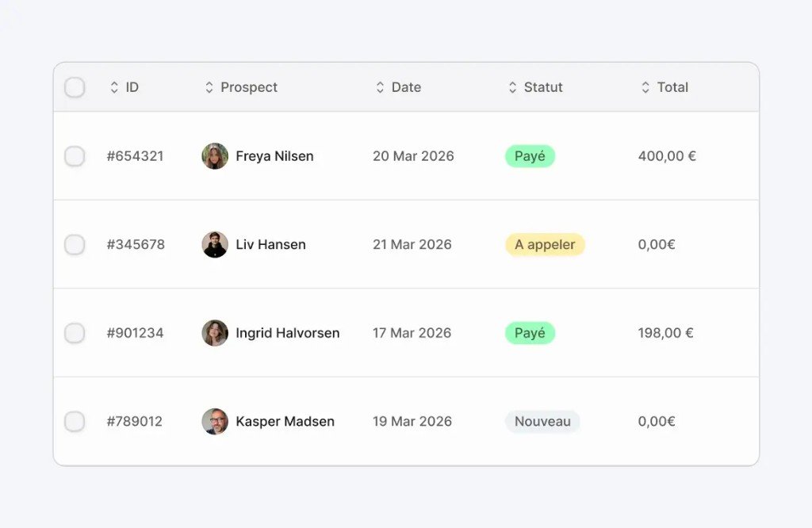The image size is (812, 528).
Task: Open Kasper Madsen's profile avatar
Action: coord(214,421)
